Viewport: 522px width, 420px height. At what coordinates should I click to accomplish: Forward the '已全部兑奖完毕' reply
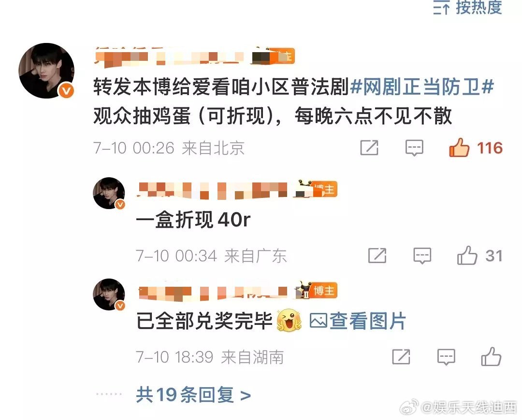[401, 357]
